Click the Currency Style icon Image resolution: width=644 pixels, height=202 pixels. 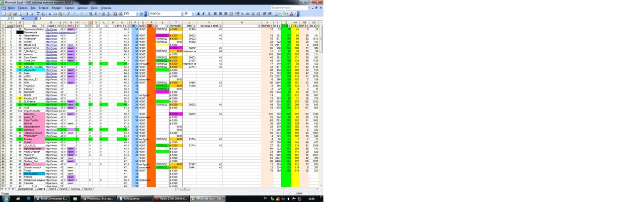click(237, 14)
